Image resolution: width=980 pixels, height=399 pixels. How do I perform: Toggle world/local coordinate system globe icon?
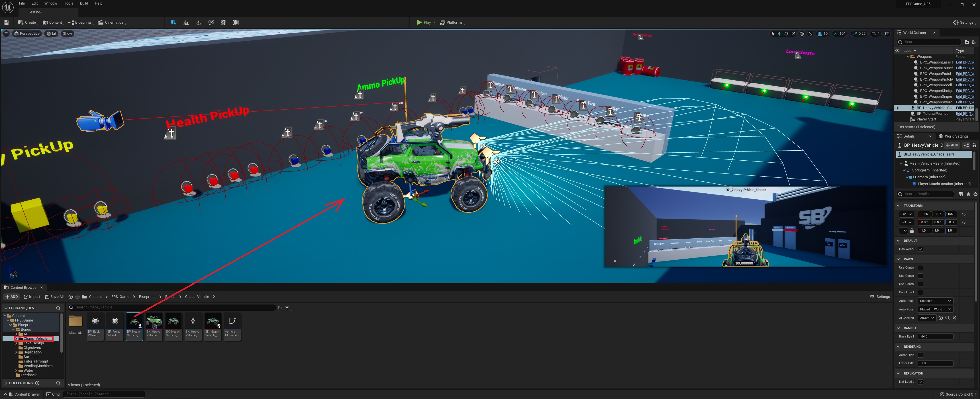(802, 34)
